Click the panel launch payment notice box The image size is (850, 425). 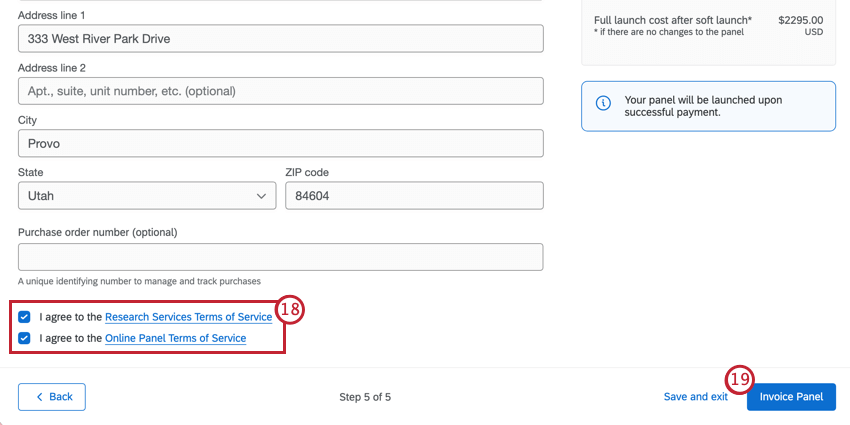tap(709, 106)
